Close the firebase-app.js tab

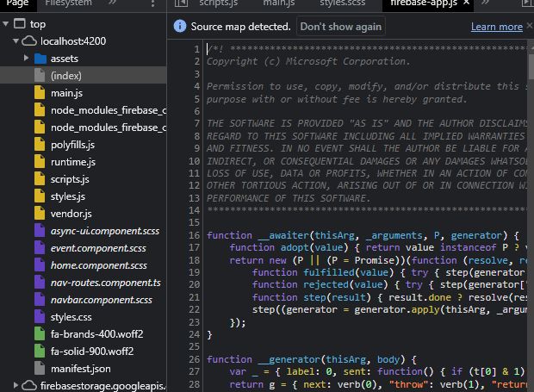coord(466,3)
